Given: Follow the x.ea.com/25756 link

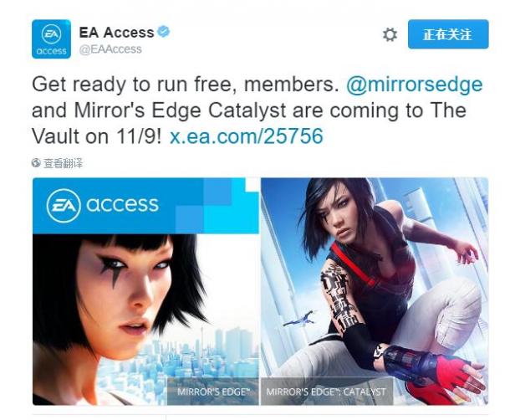Looking at the screenshot, I should point(247,136).
